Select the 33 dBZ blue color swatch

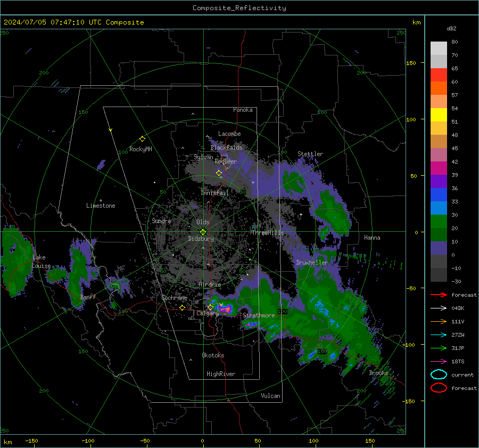point(439,208)
